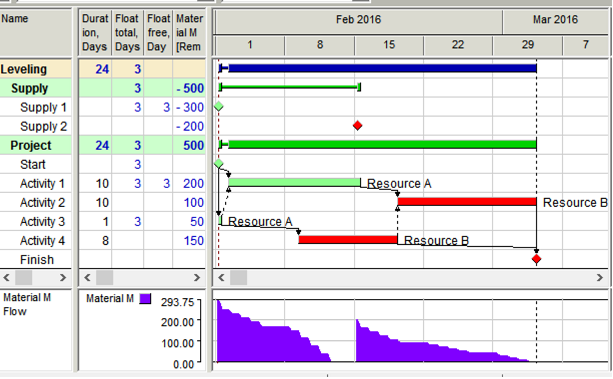Click the week 22 timescale cell
The width and height of the screenshot is (613, 379).
point(458,45)
